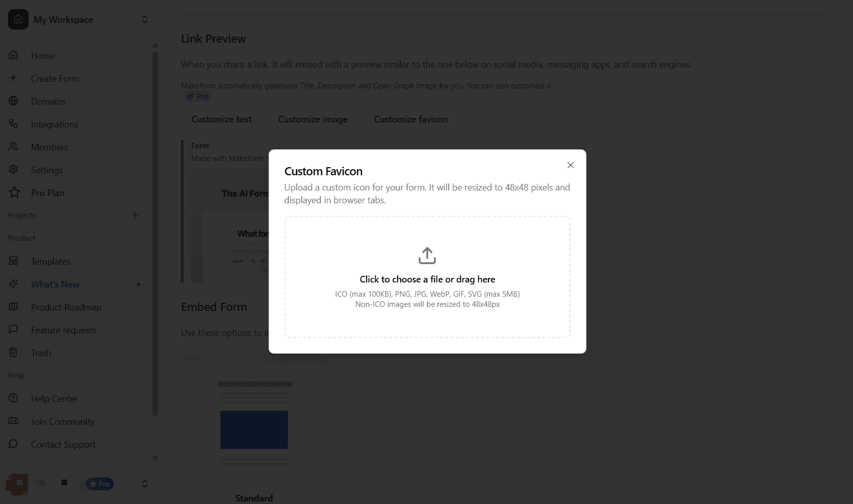Image resolution: width=853 pixels, height=504 pixels.
Task: Open the Settings gear icon
Action: coord(14,170)
